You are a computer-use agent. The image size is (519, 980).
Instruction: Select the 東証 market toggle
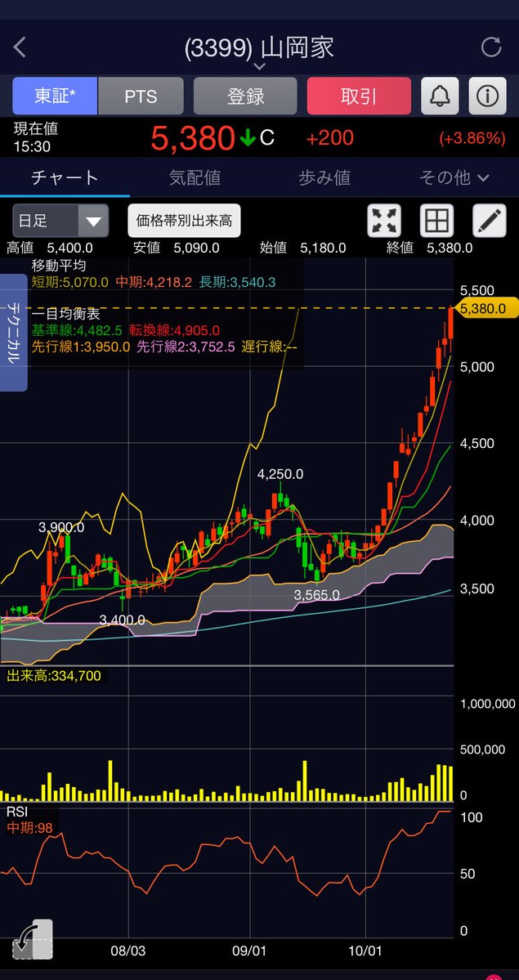55,96
